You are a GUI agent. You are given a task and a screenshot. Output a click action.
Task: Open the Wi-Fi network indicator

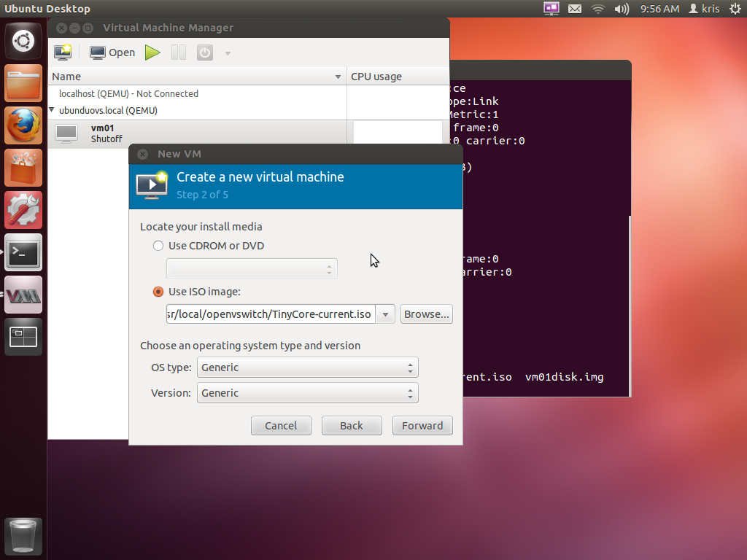598,9
